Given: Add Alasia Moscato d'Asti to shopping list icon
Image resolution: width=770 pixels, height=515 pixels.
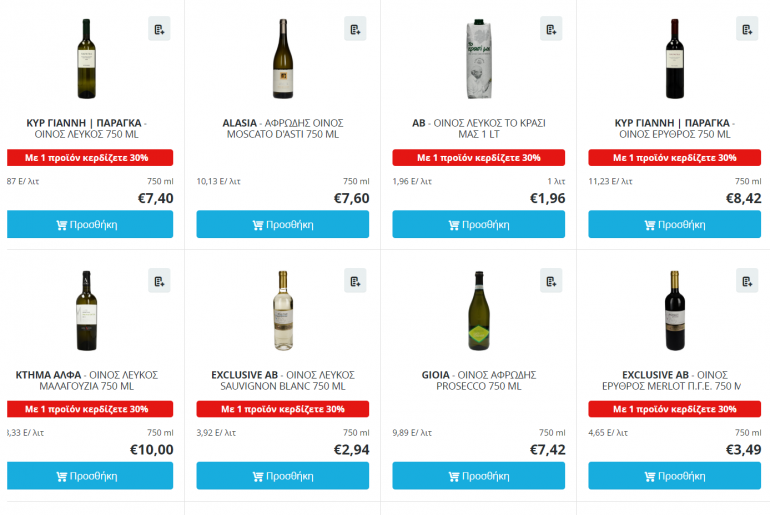Looking at the screenshot, I should (355, 29).
